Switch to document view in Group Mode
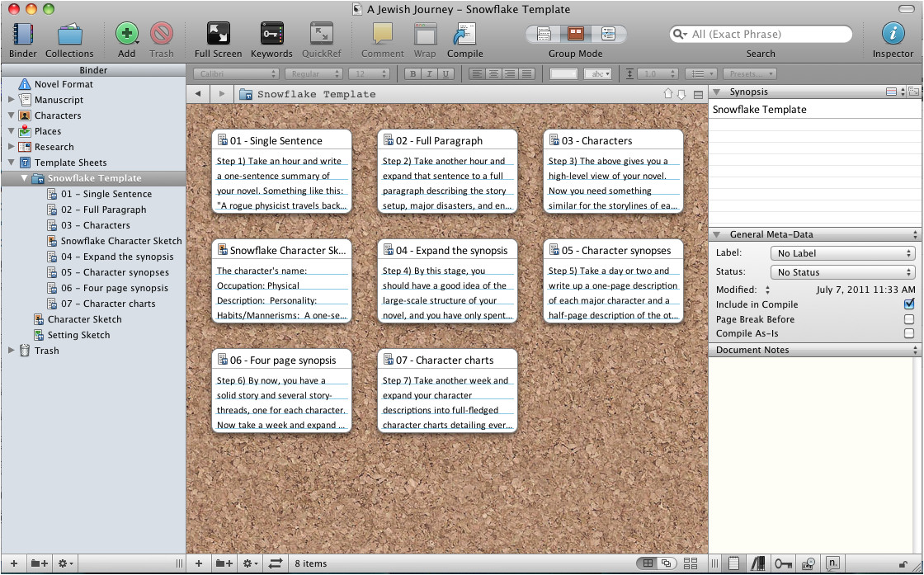 tap(544, 34)
